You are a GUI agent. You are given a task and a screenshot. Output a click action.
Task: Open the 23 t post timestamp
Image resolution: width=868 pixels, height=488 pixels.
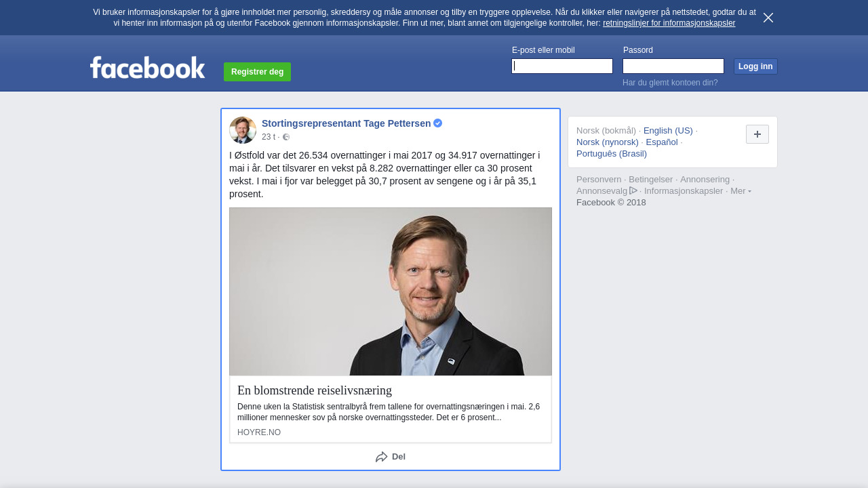coord(269,137)
